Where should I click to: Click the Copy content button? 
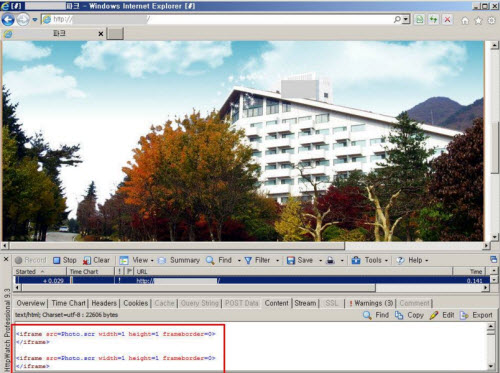tap(409, 315)
